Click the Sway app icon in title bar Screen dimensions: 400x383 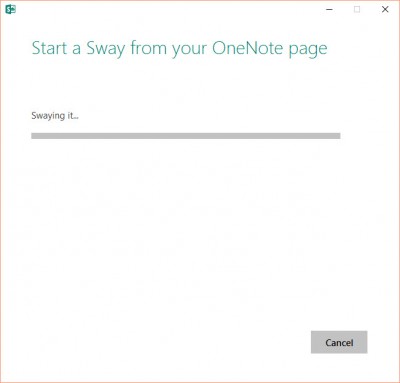pos(11,9)
